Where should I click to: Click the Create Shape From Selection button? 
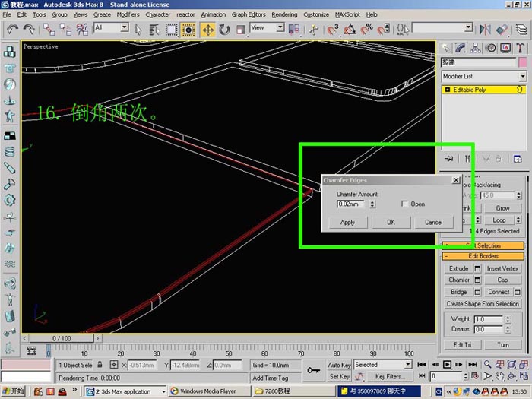tap(483, 304)
